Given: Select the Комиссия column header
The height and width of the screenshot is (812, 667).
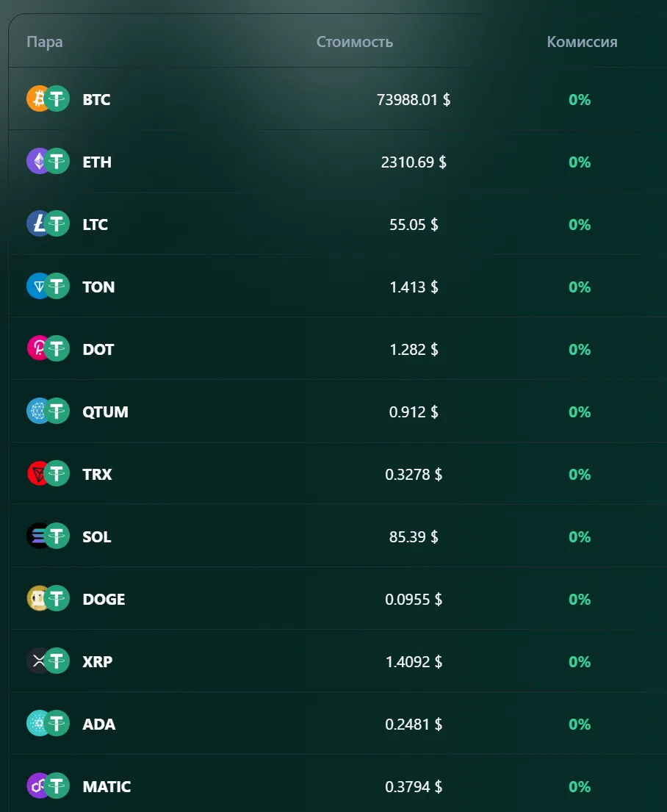Looking at the screenshot, I should [x=582, y=42].
